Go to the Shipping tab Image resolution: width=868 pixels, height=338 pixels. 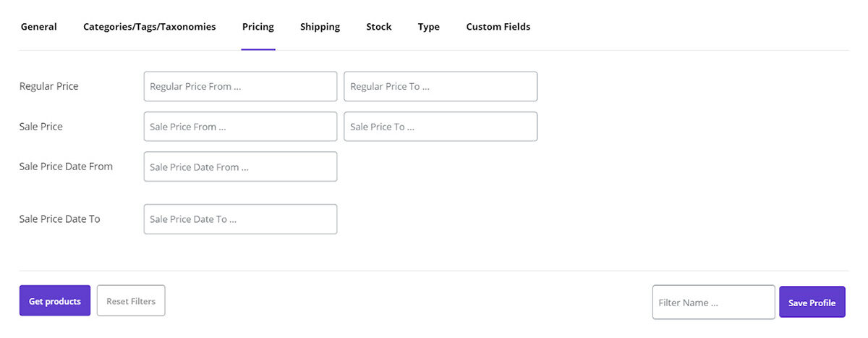(x=320, y=27)
